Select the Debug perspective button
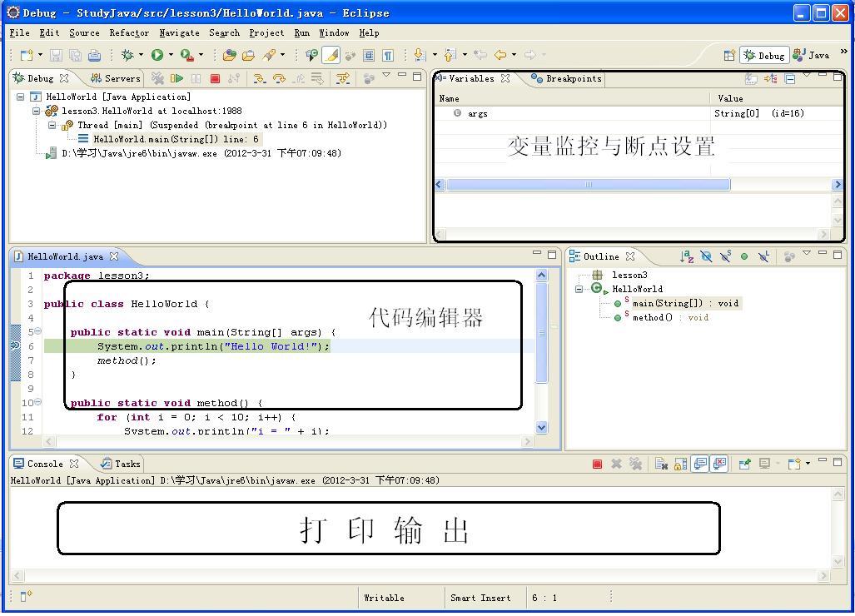Viewport: 855px width, 616px height. [764, 55]
